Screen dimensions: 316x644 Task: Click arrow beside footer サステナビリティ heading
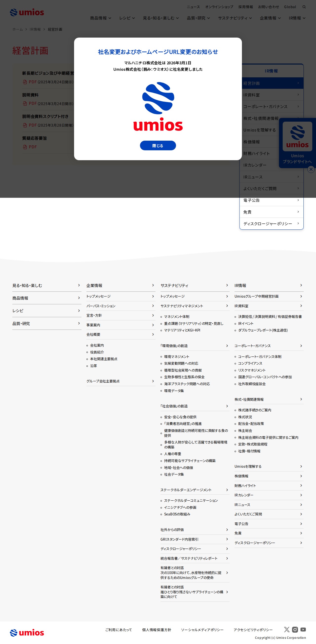[227, 285]
